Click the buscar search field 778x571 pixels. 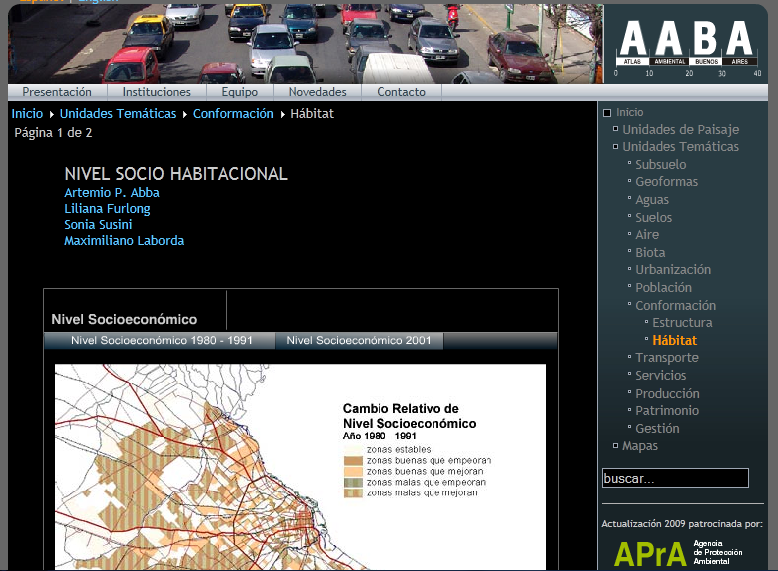(675, 478)
